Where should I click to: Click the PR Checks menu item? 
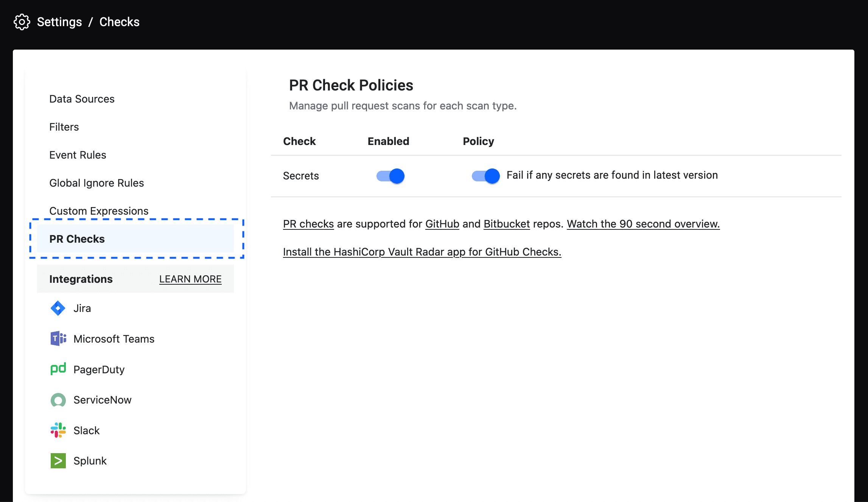77,239
